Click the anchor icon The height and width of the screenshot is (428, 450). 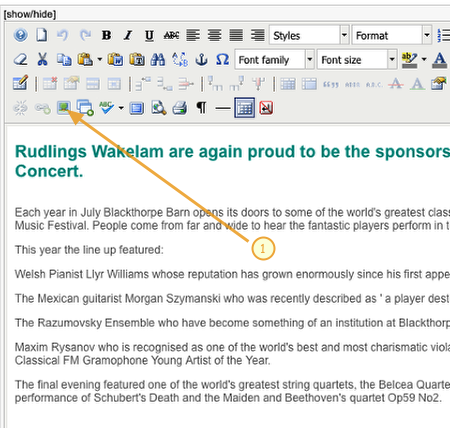(201, 60)
